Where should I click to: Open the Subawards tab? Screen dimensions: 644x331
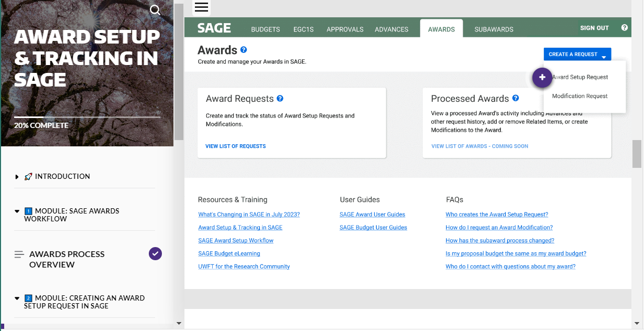click(x=494, y=29)
